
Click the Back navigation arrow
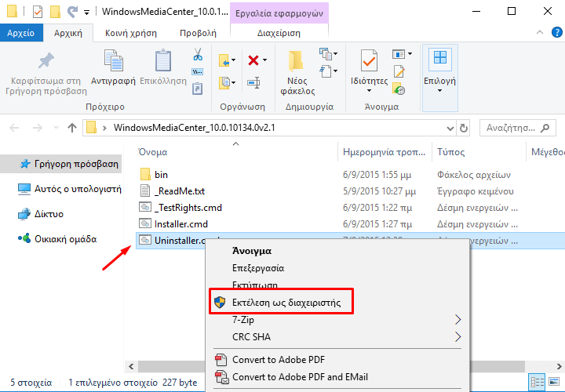pyautogui.click(x=14, y=128)
